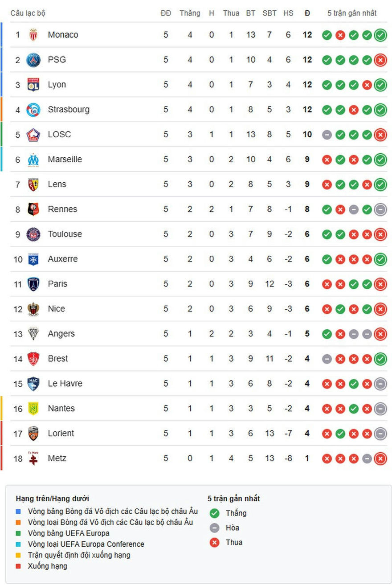This screenshot has height=585, width=392.
Task: Click Monaco's most recent win icon
Action: tap(380, 35)
